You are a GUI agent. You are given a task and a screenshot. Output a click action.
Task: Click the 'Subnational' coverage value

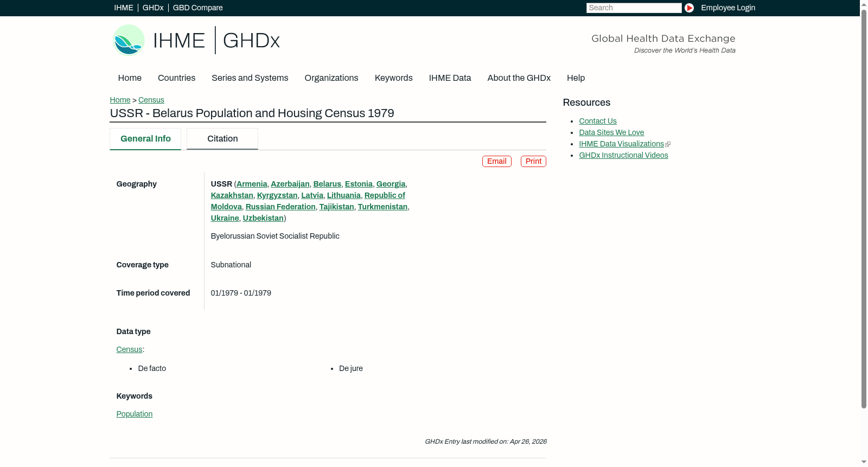coord(231,265)
